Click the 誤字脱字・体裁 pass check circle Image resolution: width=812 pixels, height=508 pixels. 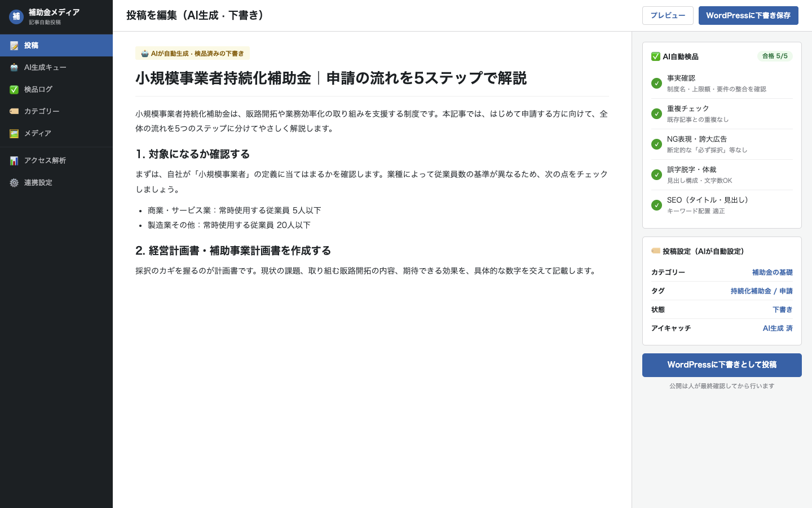point(656,175)
